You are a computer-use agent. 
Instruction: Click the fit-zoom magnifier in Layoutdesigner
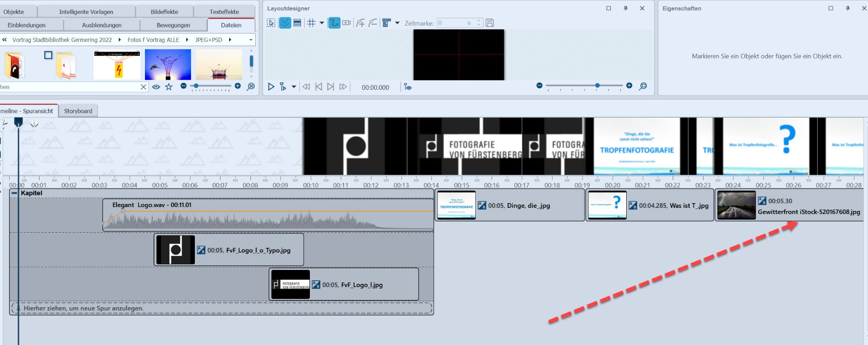(x=643, y=86)
